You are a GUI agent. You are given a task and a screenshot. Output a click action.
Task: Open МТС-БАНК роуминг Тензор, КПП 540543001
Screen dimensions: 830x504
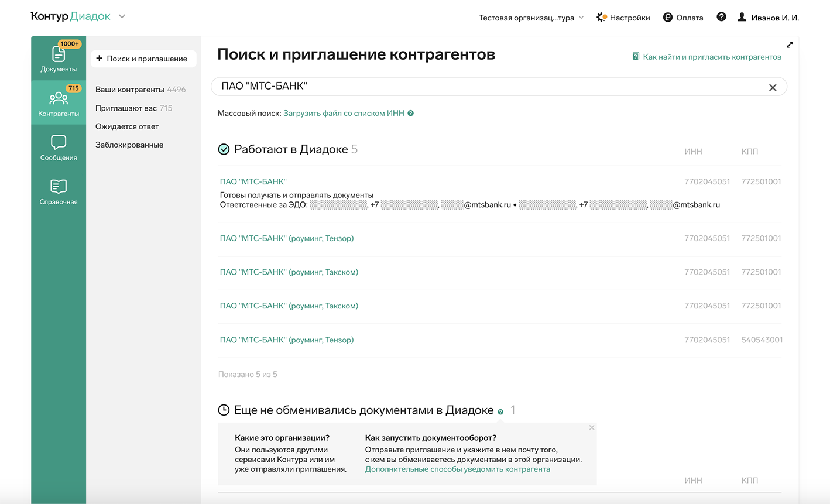(x=287, y=340)
